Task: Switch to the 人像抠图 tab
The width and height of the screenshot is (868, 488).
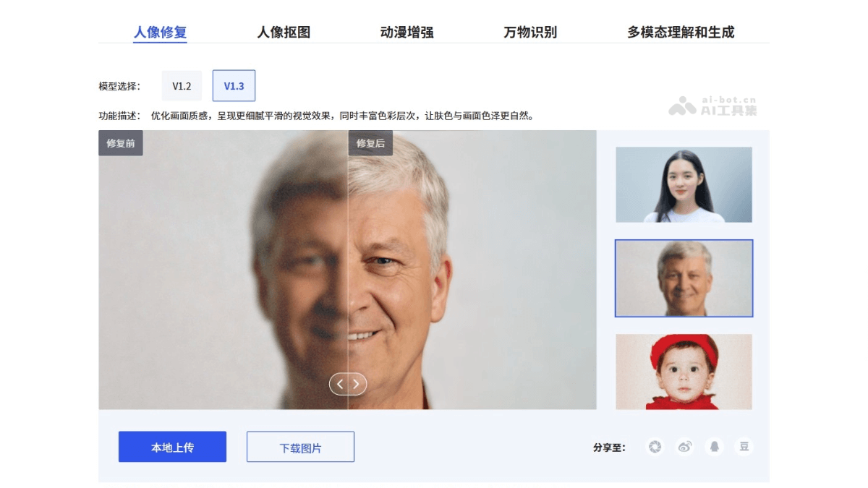Action: click(284, 32)
